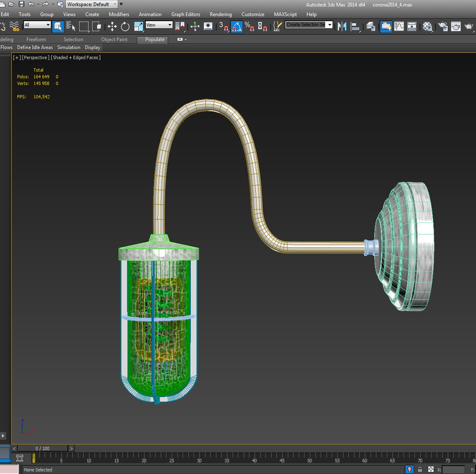The image size is (476, 474).
Task: Expand the quick access toolbar customize arrow
Action: (x=122, y=4)
